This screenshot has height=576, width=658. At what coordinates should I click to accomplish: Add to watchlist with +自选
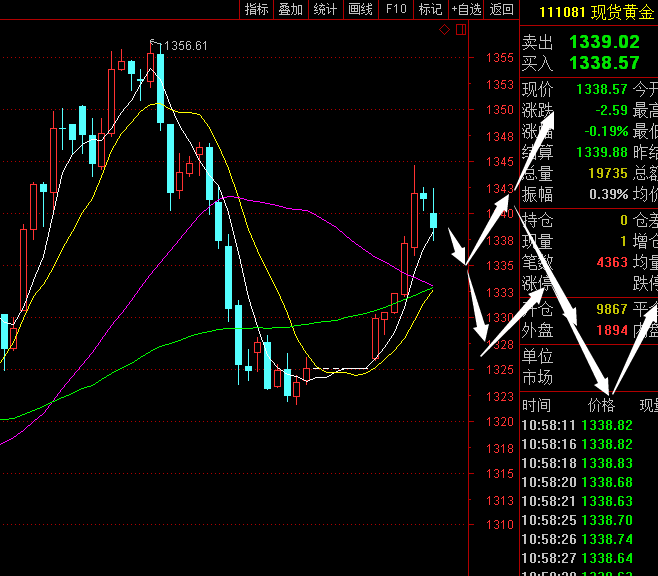tap(466, 9)
